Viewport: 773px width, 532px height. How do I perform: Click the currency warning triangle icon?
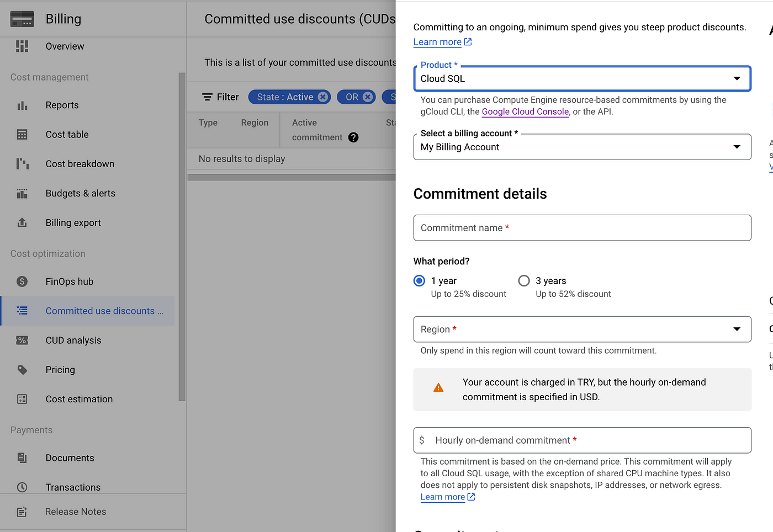[x=438, y=388]
